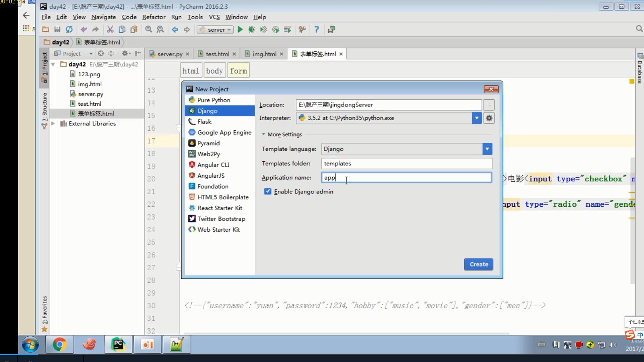
Task: Select Twitter Bootstrap project type
Action: tap(220, 219)
